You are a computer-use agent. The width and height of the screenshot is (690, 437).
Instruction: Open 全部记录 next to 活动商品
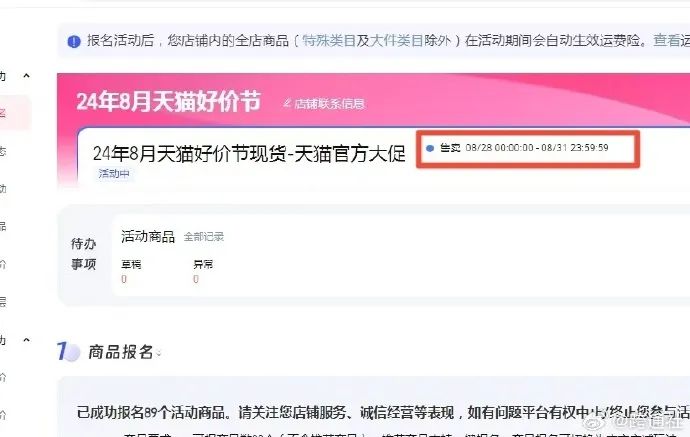[204, 237]
